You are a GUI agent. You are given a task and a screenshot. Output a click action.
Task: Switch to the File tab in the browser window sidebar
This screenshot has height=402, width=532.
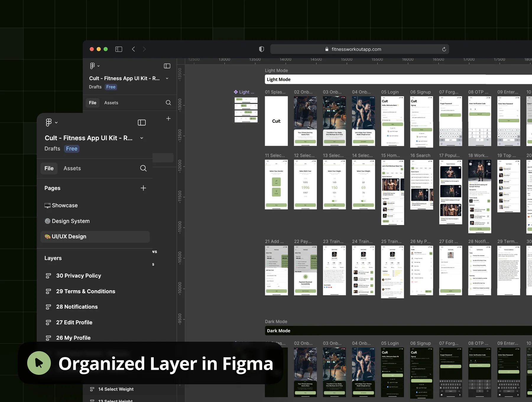tap(93, 103)
